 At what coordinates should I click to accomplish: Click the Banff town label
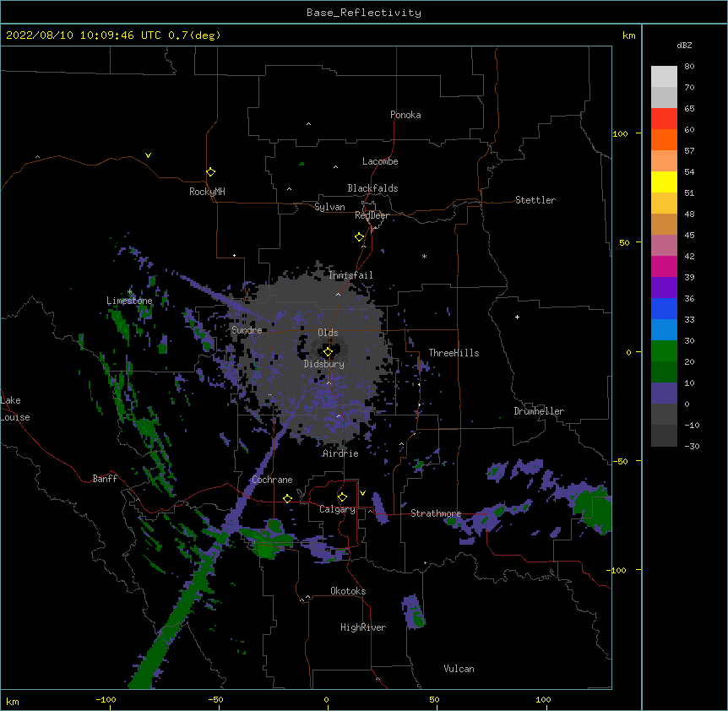pos(105,479)
